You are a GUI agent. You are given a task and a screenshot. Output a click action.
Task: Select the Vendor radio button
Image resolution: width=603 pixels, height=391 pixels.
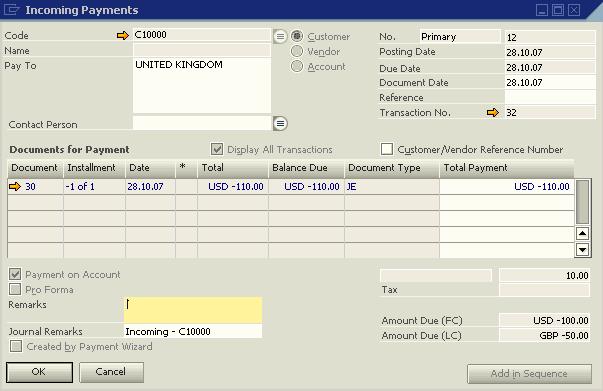[297, 51]
